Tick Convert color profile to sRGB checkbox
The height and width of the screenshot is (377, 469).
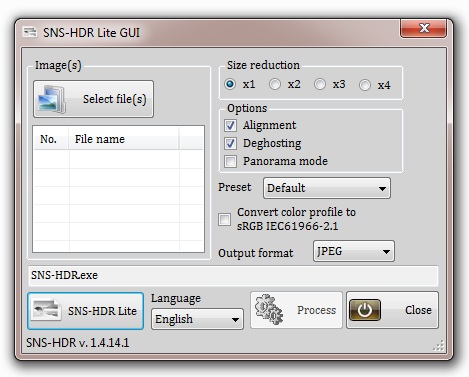click(x=224, y=219)
